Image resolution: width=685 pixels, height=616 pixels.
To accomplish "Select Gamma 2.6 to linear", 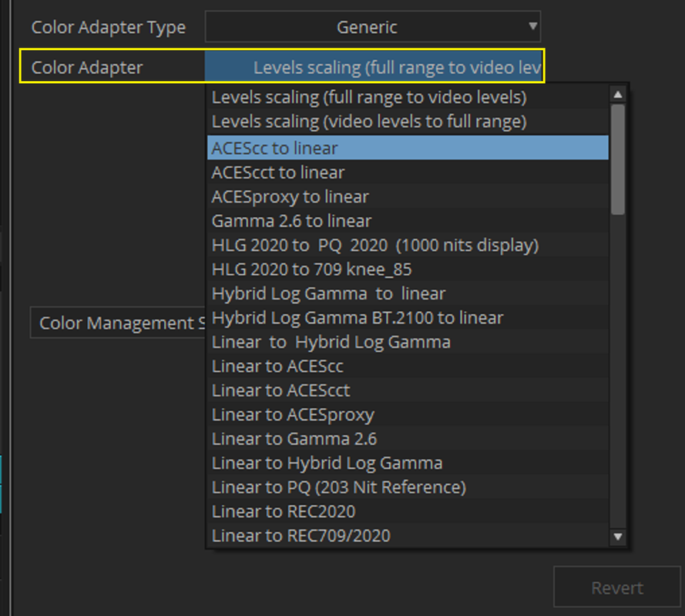I will tap(408, 220).
